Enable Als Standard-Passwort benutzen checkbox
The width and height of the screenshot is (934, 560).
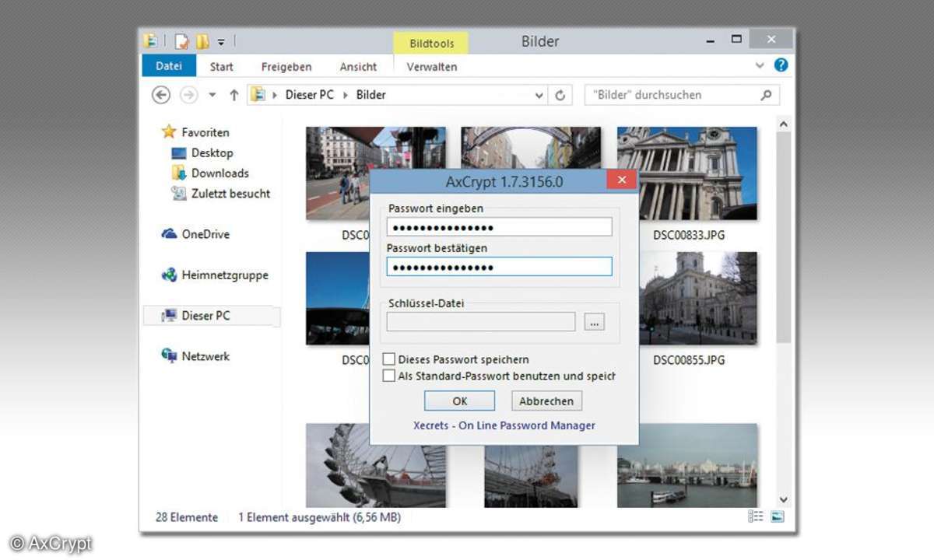389,376
